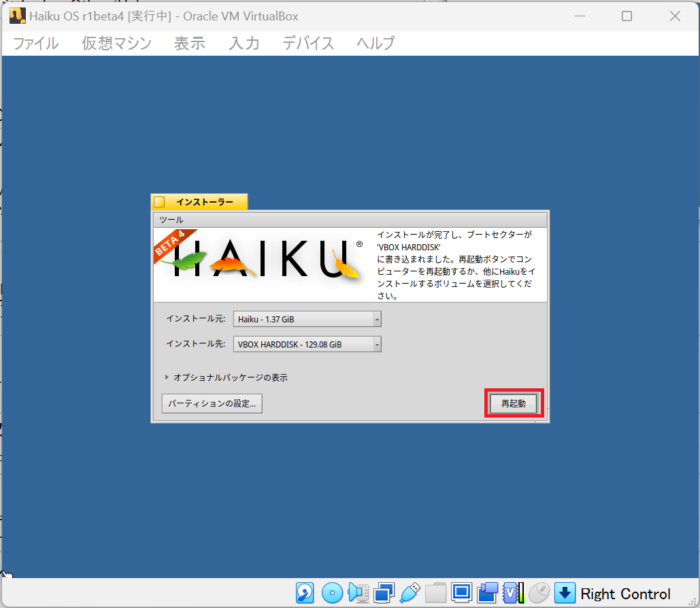Click the optical disc status icon
Image resolution: width=700 pixels, height=608 pixels.
coord(332,593)
